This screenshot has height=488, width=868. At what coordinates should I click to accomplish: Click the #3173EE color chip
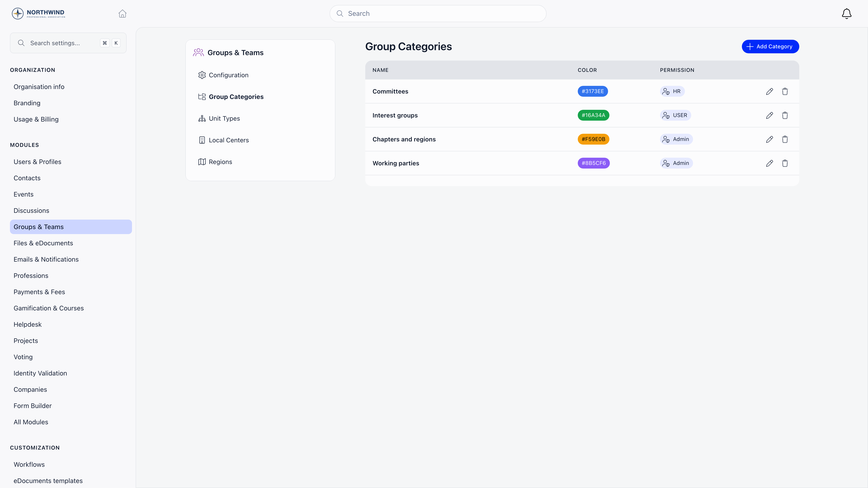pyautogui.click(x=592, y=91)
